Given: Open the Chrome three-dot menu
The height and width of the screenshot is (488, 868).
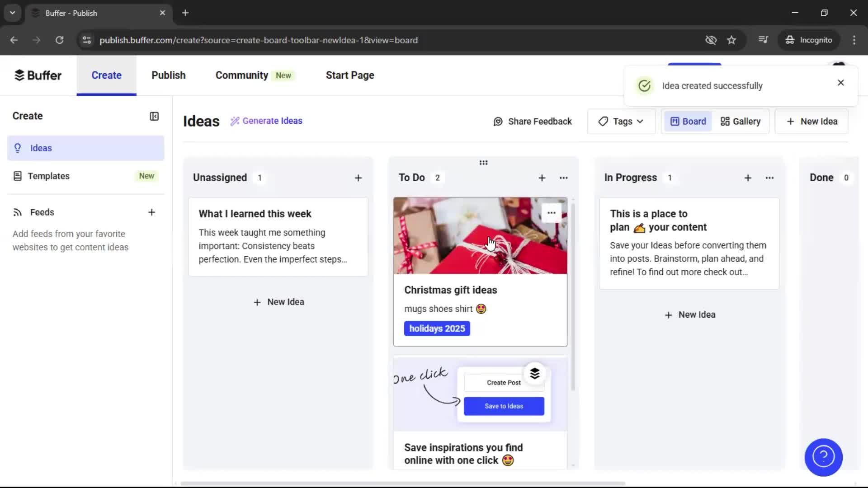Looking at the screenshot, I should [854, 40].
